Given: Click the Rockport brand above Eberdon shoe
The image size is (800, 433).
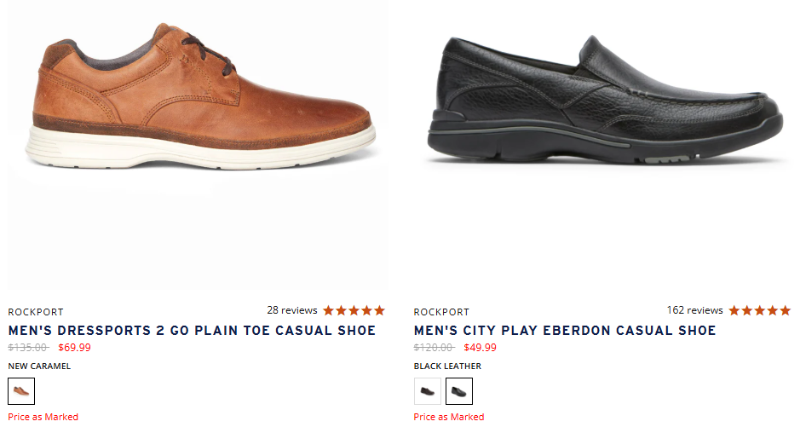Looking at the screenshot, I should (441, 312).
